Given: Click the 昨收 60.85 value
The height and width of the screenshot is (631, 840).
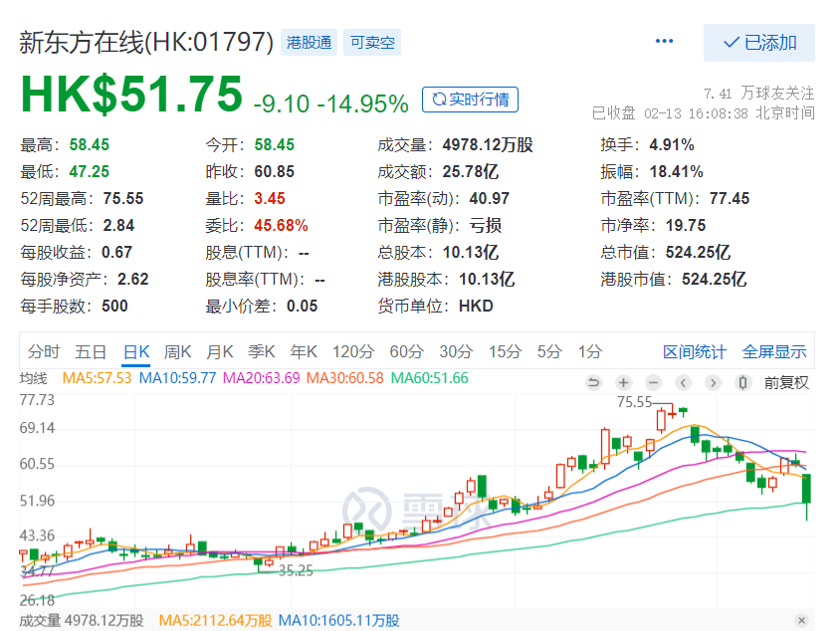Looking at the screenshot, I should pyautogui.click(x=275, y=171).
